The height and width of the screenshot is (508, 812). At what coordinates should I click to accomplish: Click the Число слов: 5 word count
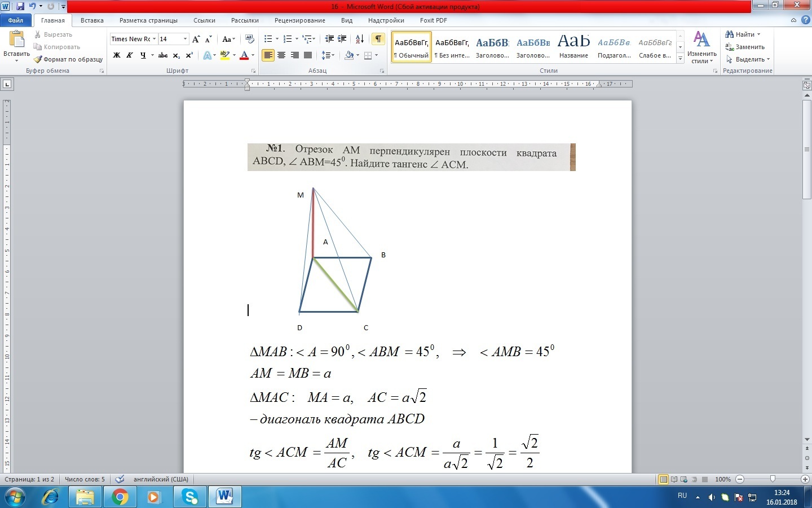pyautogui.click(x=85, y=479)
